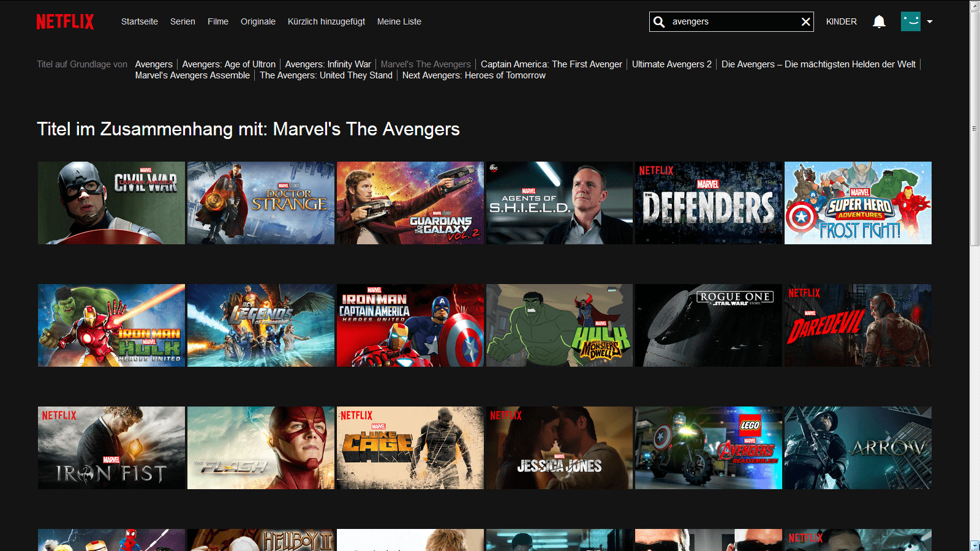
Task: Click the Netflix logo
Action: coord(65,22)
